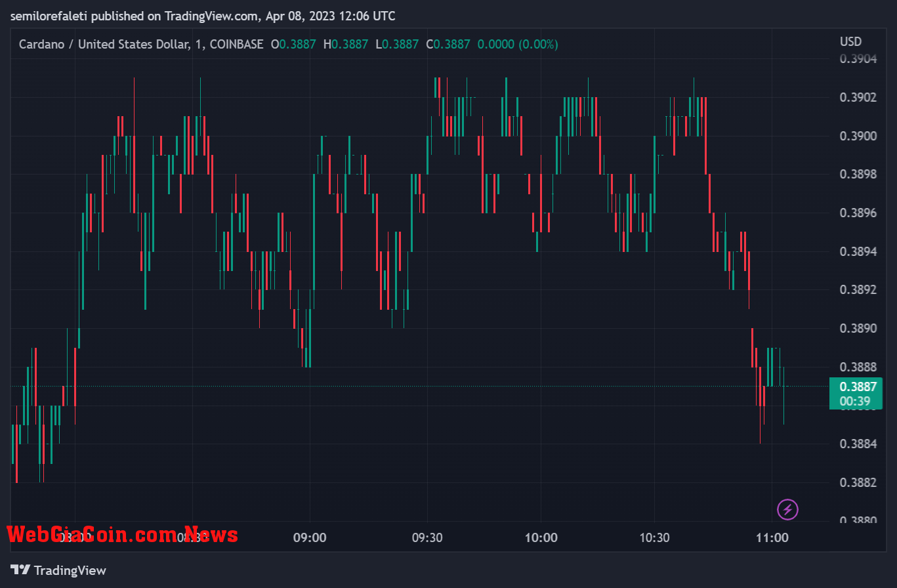Click the 10:00 time axis label
Image resolution: width=897 pixels, height=588 pixels.
(x=541, y=537)
